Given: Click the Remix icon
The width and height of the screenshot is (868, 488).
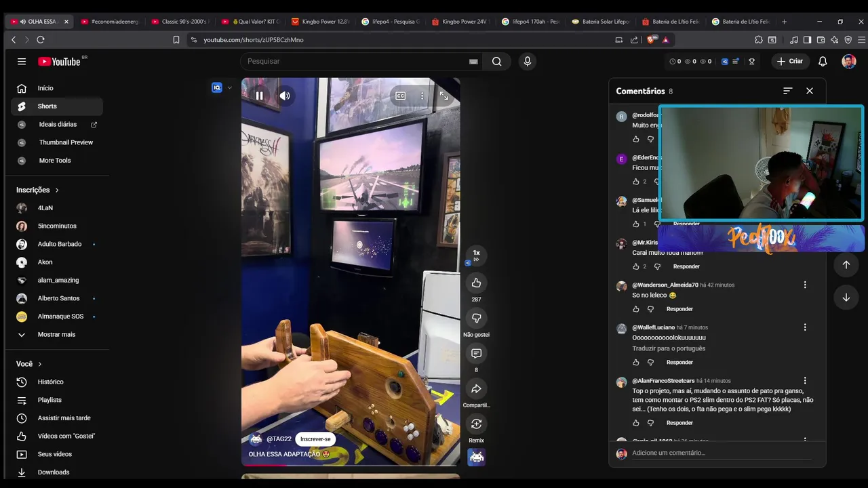Looking at the screenshot, I should (x=476, y=424).
